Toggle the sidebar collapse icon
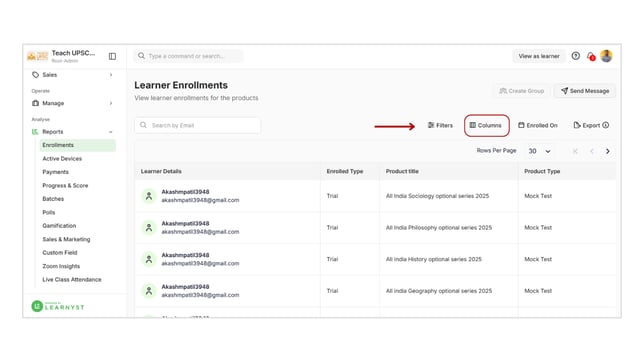644x362 pixels. [112, 56]
